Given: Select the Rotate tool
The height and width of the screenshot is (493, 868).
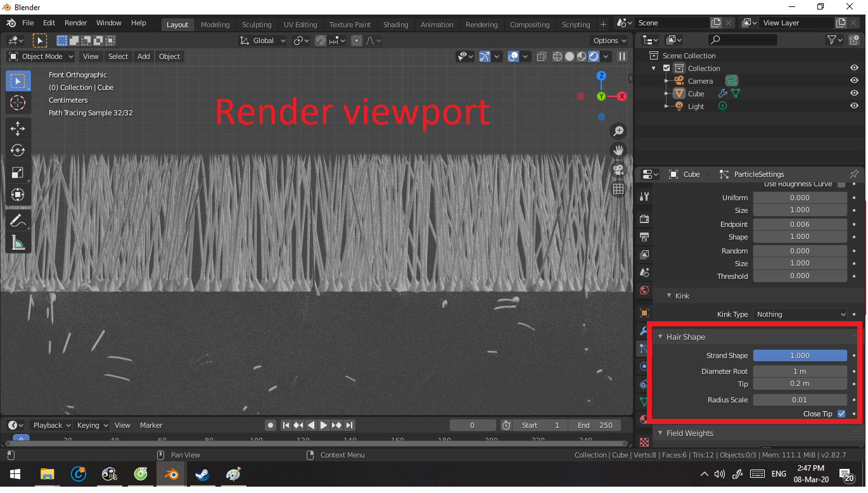Looking at the screenshot, I should 18,150.
